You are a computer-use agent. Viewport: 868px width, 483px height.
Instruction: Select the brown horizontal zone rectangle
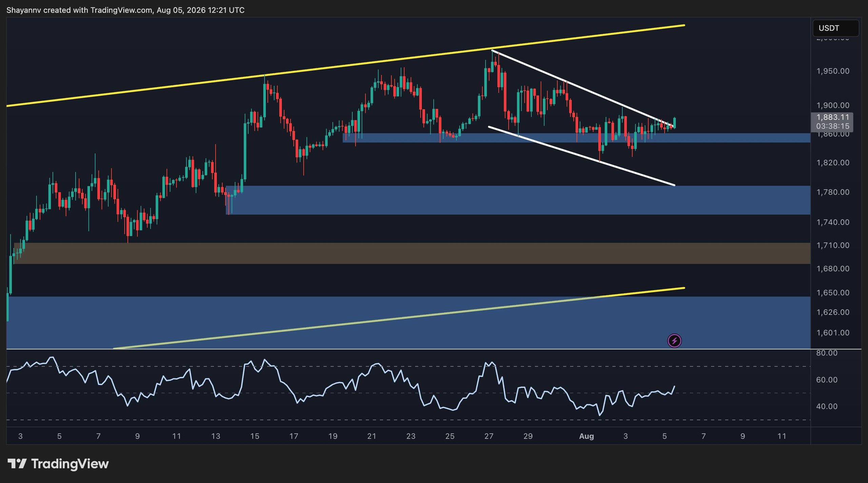click(412, 253)
